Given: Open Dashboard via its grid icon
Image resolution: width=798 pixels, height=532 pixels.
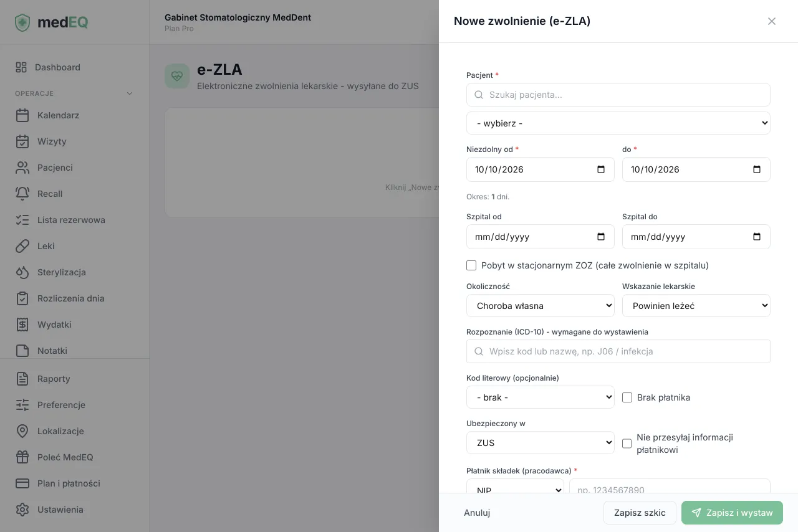Looking at the screenshot, I should (x=21, y=67).
